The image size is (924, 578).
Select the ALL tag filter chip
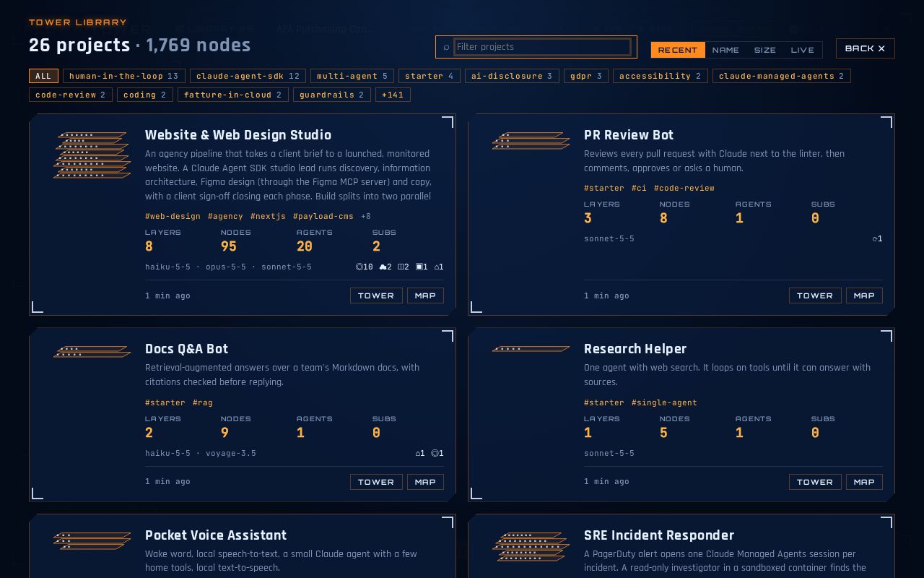[x=43, y=76]
